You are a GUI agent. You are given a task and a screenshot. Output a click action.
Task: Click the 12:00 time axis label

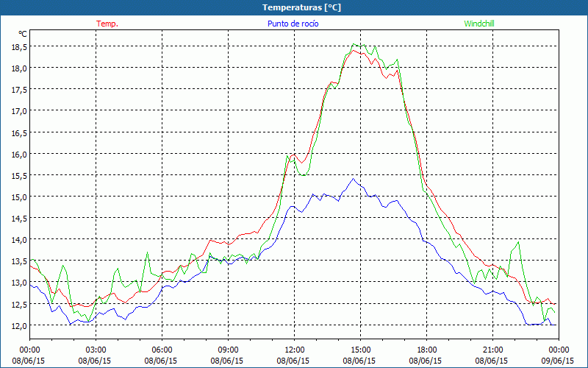(295, 350)
